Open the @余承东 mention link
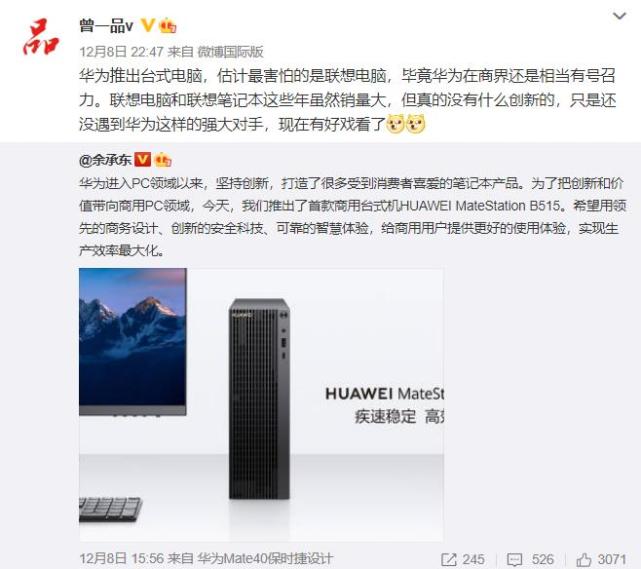The height and width of the screenshot is (569, 641). tap(105, 160)
